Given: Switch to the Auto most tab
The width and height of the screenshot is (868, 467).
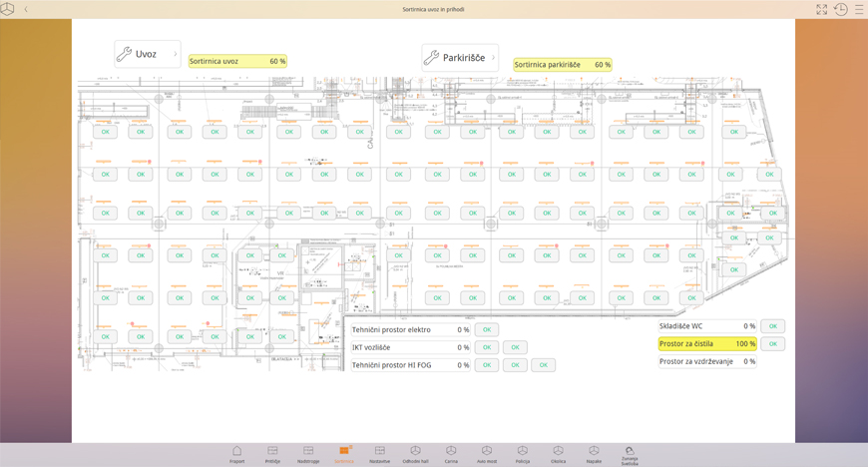Looking at the screenshot, I should (487, 453).
